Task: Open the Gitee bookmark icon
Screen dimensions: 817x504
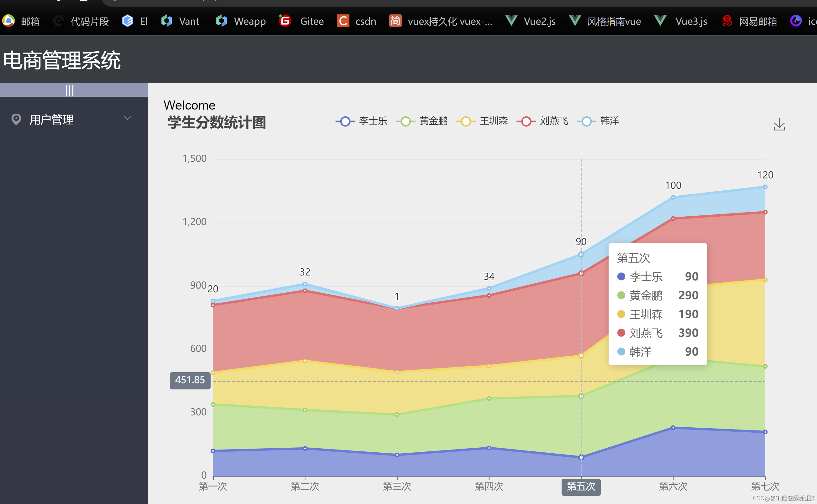Action: [285, 21]
